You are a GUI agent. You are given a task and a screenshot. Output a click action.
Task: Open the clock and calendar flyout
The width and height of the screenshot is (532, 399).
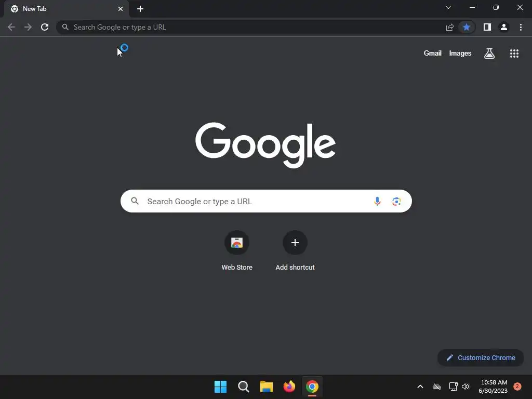(494, 387)
